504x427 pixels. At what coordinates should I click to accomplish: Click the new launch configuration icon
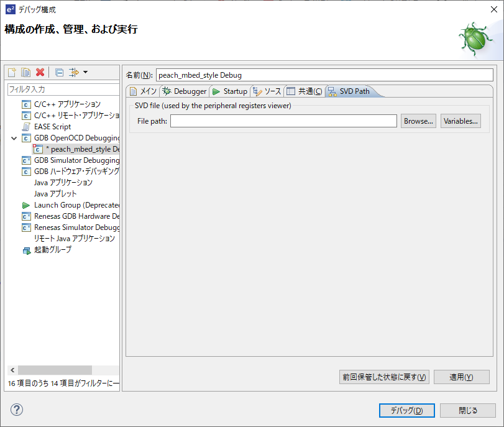(12, 72)
